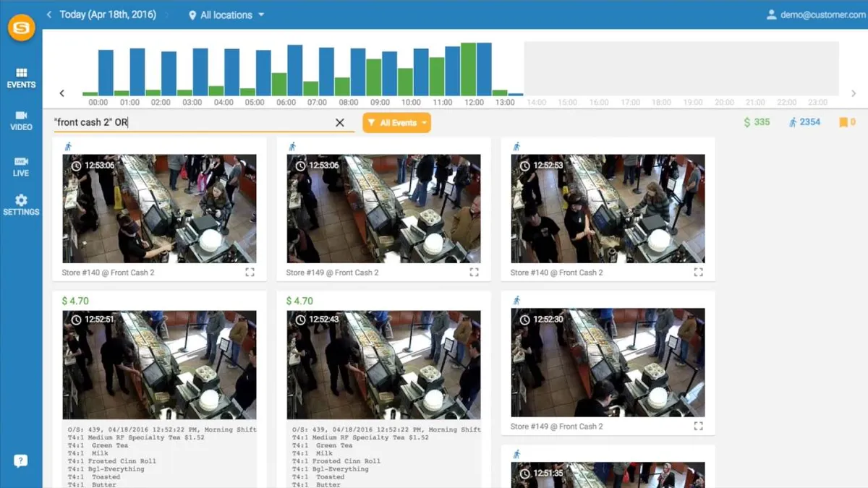Click the 11:00 timeline label
868x488 pixels.
click(x=443, y=103)
